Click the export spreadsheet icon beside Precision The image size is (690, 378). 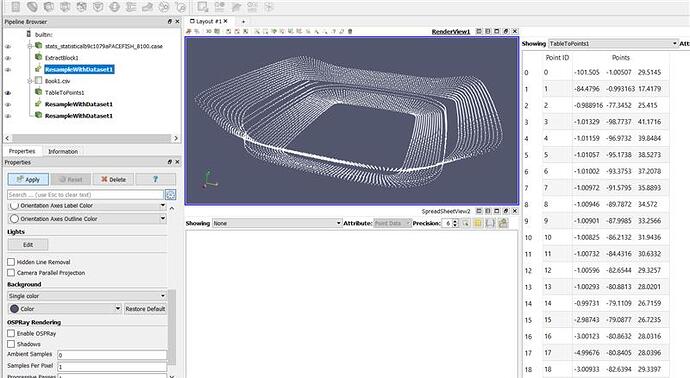pyautogui.click(x=503, y=224)
